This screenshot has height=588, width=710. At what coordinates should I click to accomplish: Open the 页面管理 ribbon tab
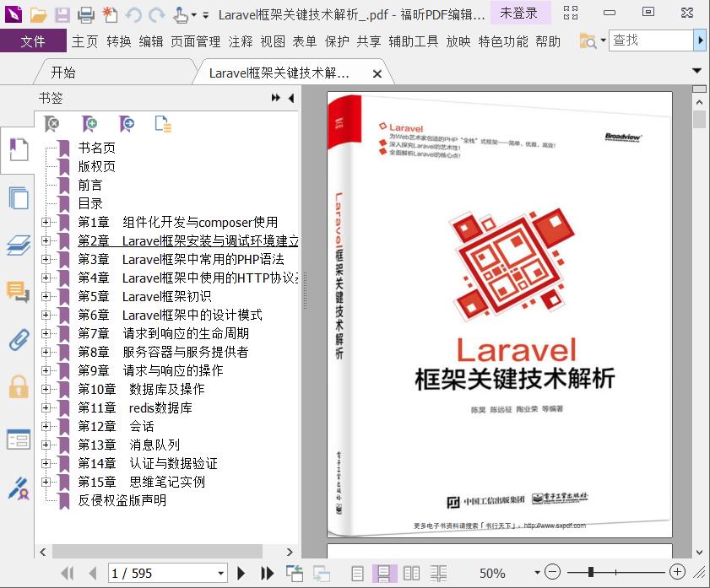[196, 41]
